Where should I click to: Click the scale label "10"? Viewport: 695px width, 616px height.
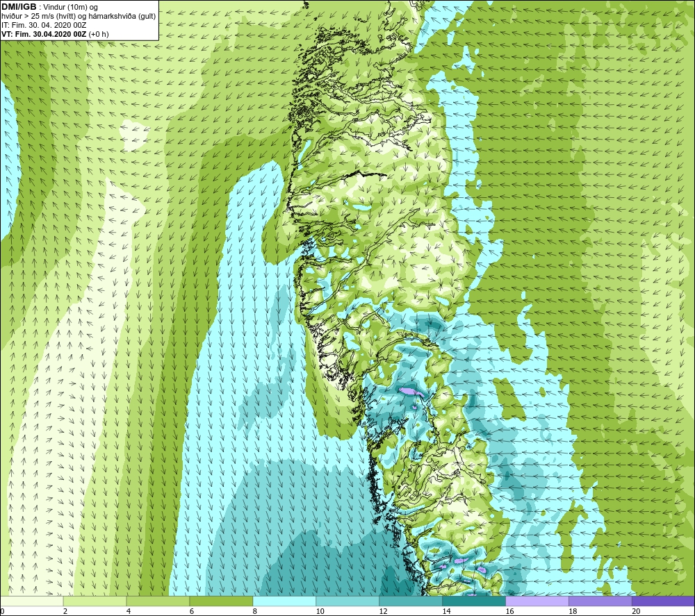320,611
